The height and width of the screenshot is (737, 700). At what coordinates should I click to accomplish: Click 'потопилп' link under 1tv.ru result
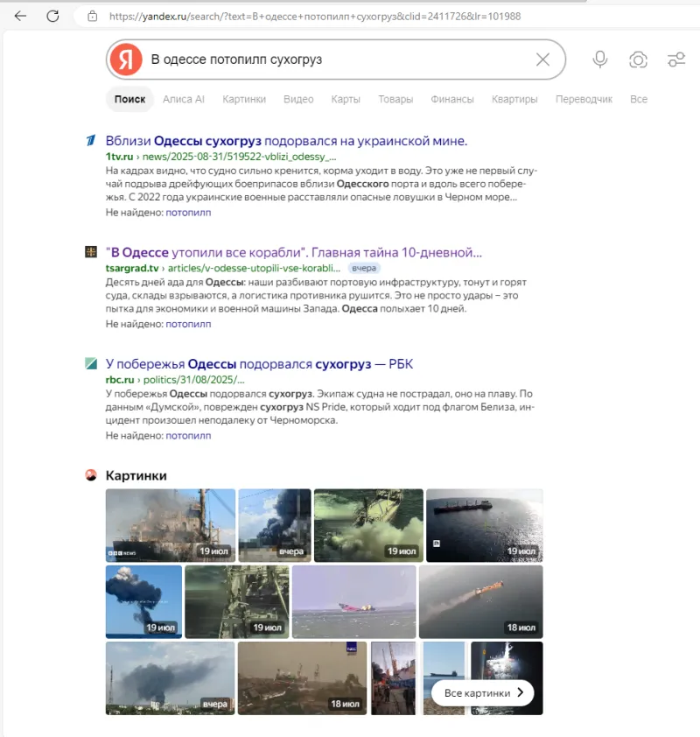pos(188,213)
